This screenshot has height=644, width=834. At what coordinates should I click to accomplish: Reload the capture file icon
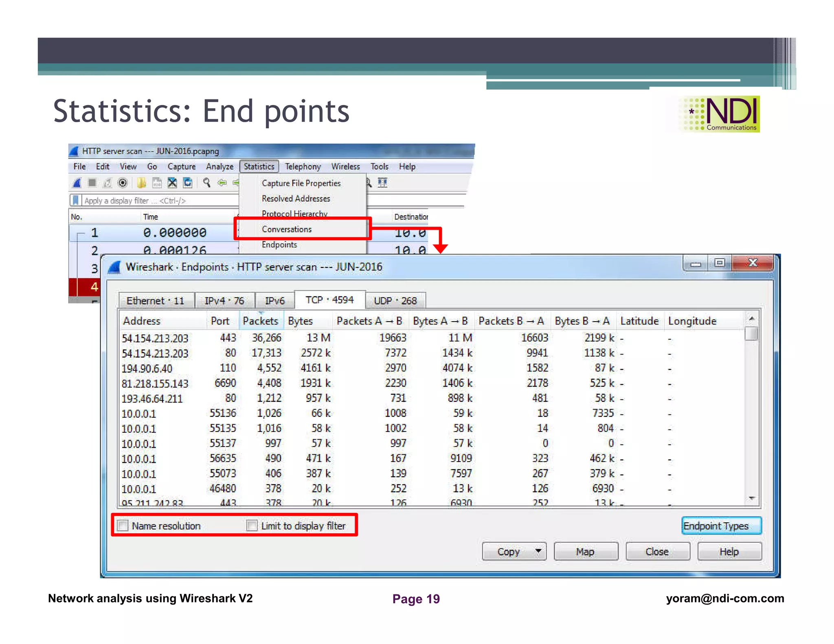[188, 183]
